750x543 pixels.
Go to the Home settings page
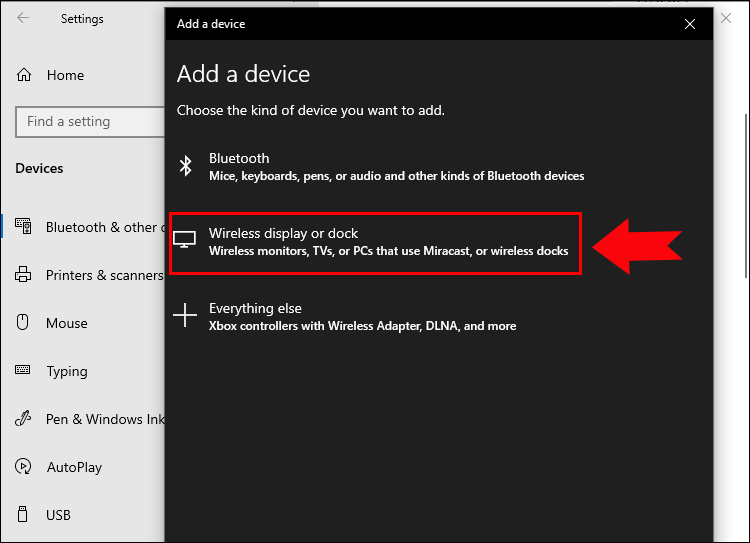point(64,75)
